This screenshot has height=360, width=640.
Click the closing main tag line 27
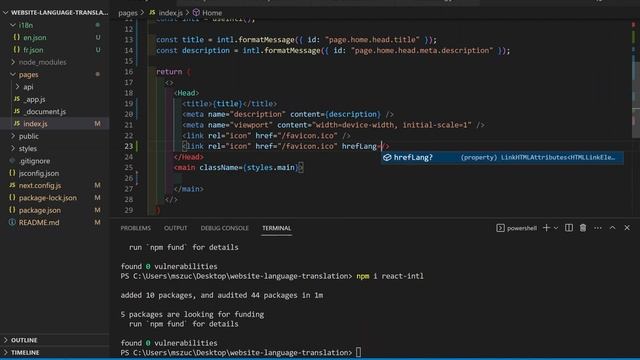[x=189, y=189]
